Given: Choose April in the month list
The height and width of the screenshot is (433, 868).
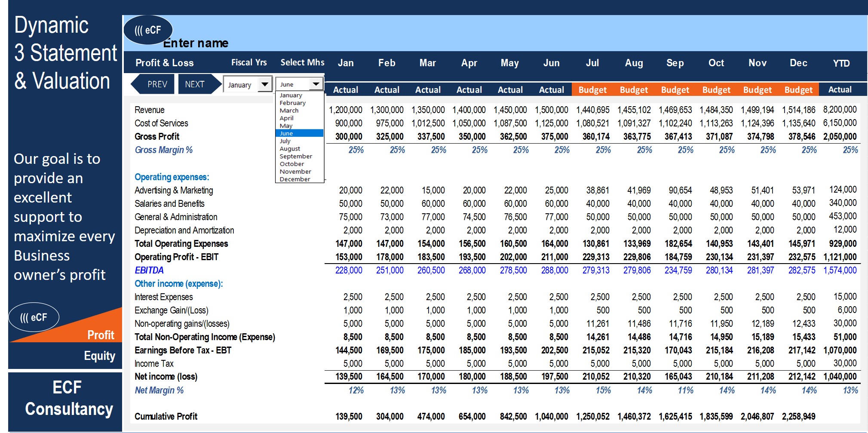Looking at the screenshot, I should pyautogui.click(x=287, y=118).
